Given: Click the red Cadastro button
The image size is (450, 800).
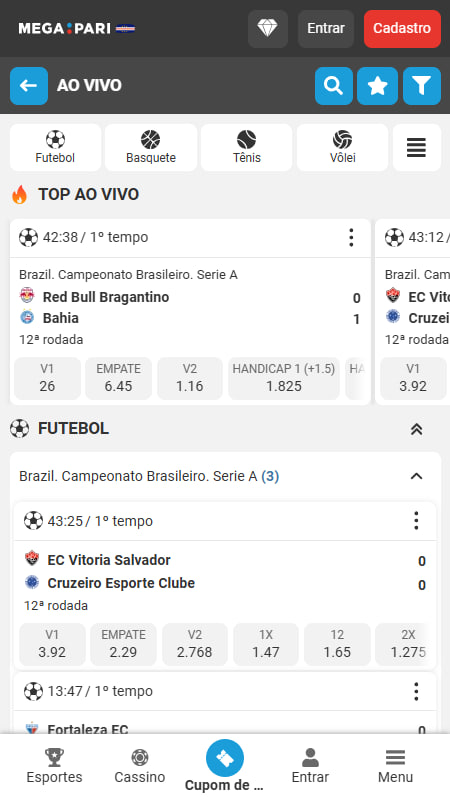Looking at the screenshot, I should tap(402, 29).
